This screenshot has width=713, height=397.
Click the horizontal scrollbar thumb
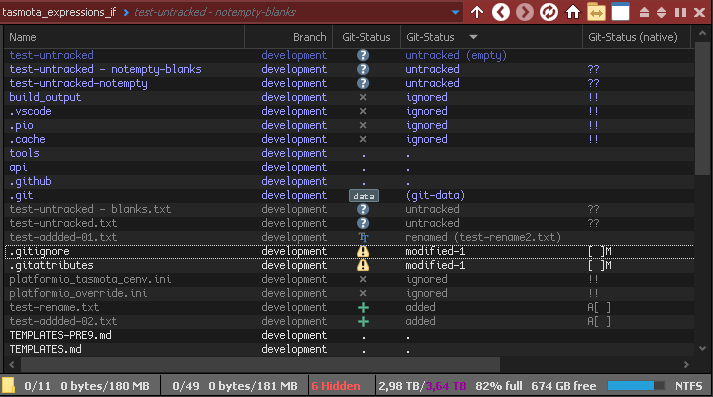(x=261, y=364)
